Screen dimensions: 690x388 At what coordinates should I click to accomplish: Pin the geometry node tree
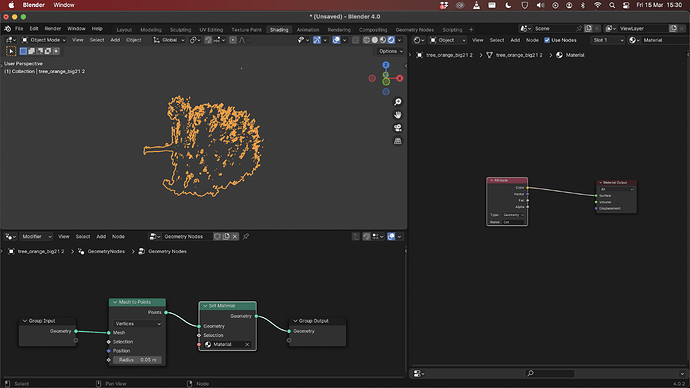[x=246, y=237]
